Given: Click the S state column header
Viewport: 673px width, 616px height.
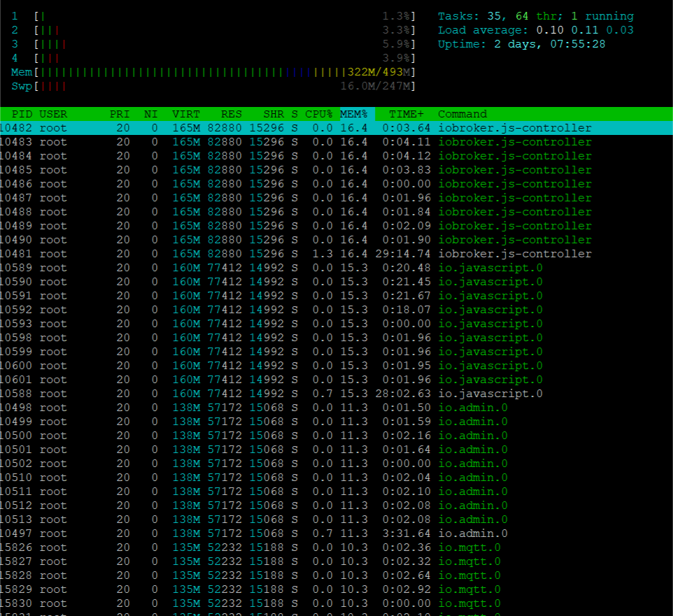Looking at the screenshot, I should coord(295,114).
